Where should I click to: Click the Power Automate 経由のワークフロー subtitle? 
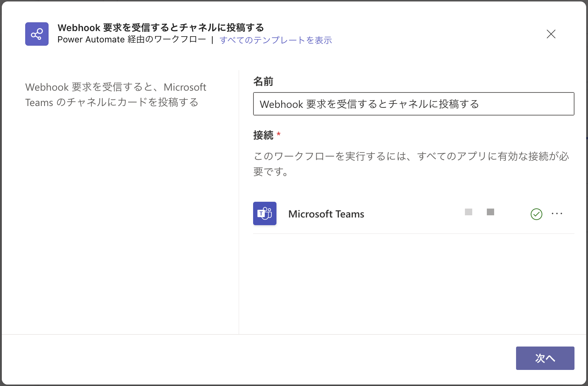pos(132,39)
